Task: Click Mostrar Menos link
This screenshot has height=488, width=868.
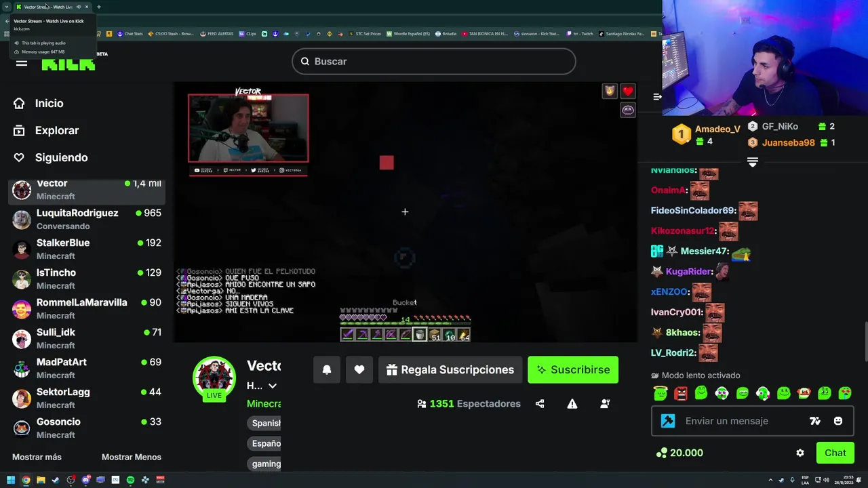Action: pos(132,457)
